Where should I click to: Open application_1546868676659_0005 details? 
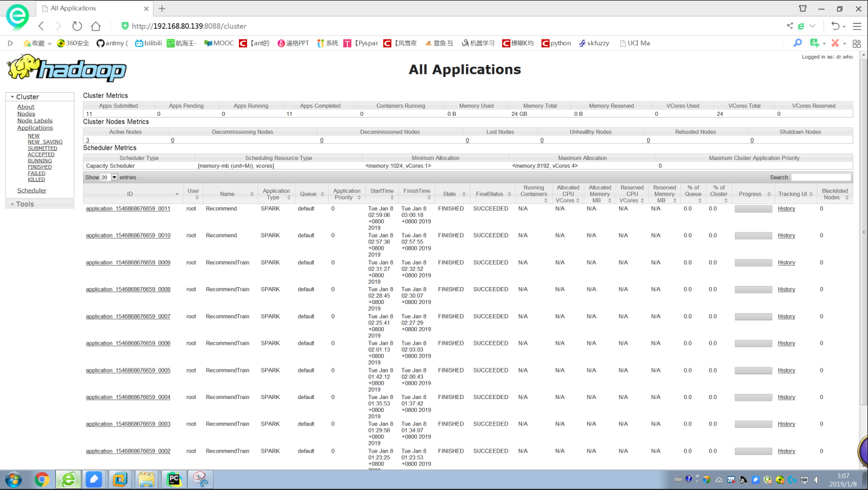pyautogui.click(x=128, y=370)
